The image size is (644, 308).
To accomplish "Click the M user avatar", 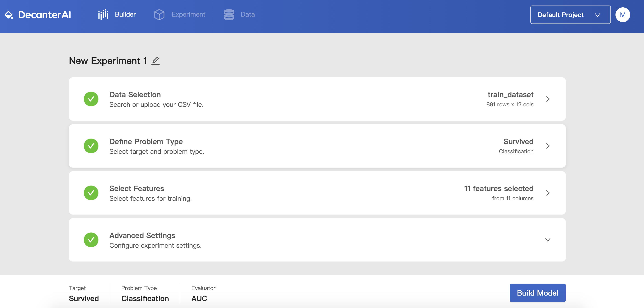I will pos(623,15).
